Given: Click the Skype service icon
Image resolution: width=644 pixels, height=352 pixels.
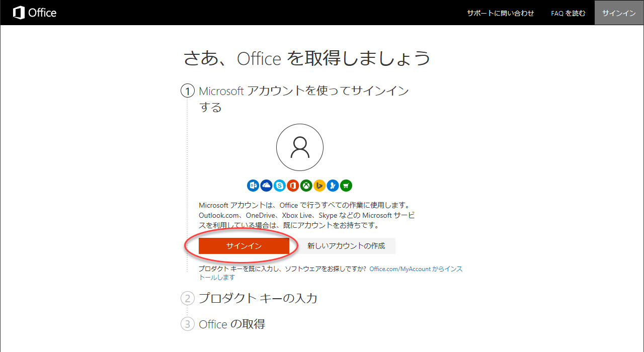Looking at the screenshot, I should click(x=280, y=186).
